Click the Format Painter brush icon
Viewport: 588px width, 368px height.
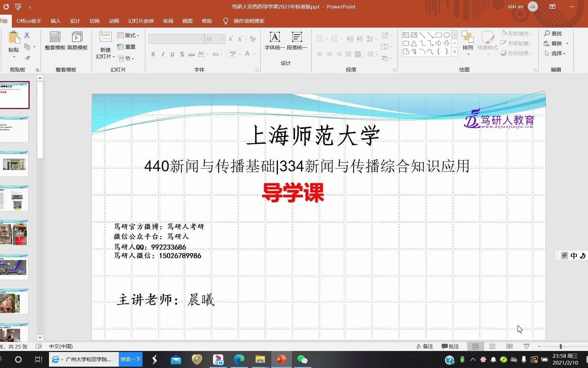coord(27,58)
